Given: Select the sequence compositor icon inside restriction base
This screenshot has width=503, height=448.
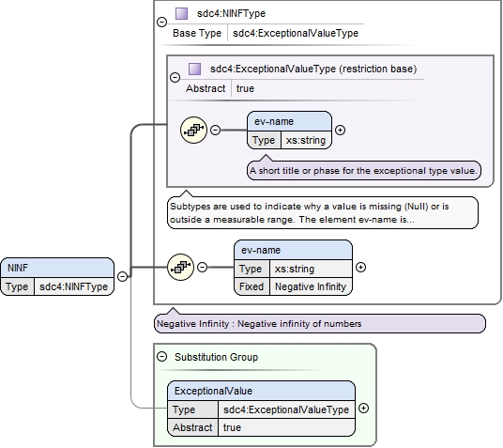Looking at the screenshot, I should (x=193, y=130).
